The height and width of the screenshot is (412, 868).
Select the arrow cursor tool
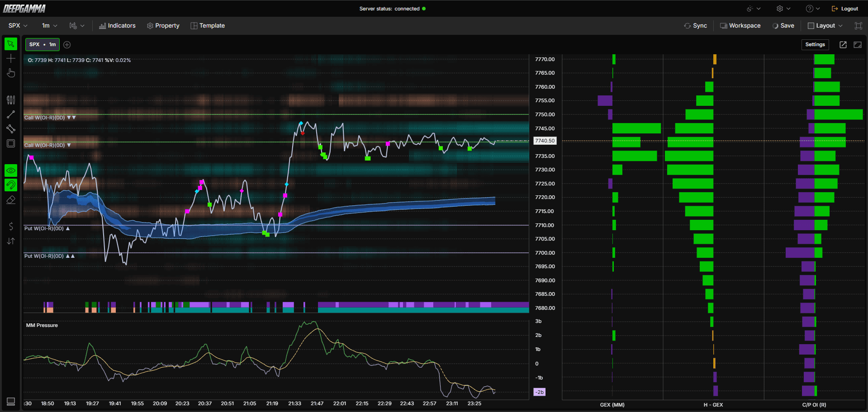pyautogui.click(x=11, y=44)
